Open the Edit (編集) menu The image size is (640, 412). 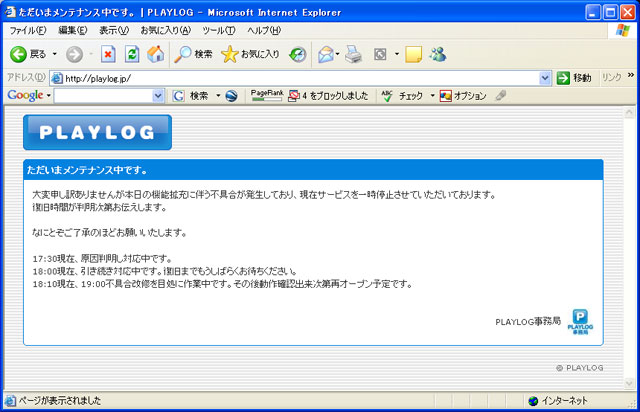tap(73, 31)
